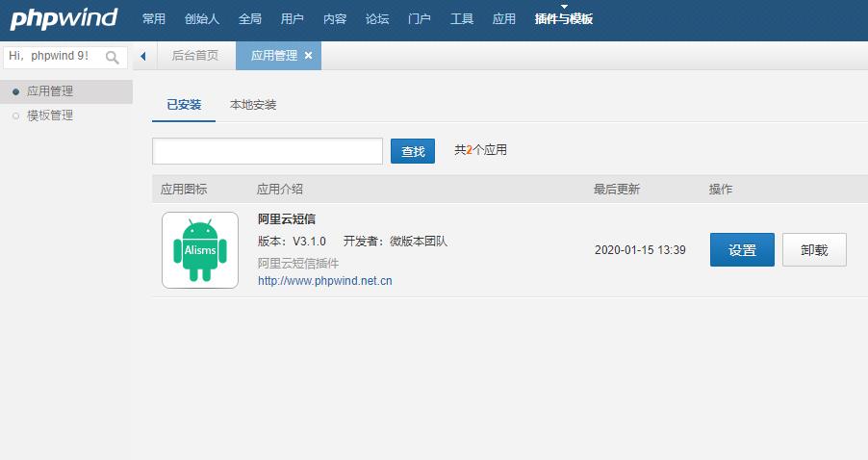The width and height of the screenshot is (868, 460).
Task: Click the 查找 button
Action: (413, 151)
